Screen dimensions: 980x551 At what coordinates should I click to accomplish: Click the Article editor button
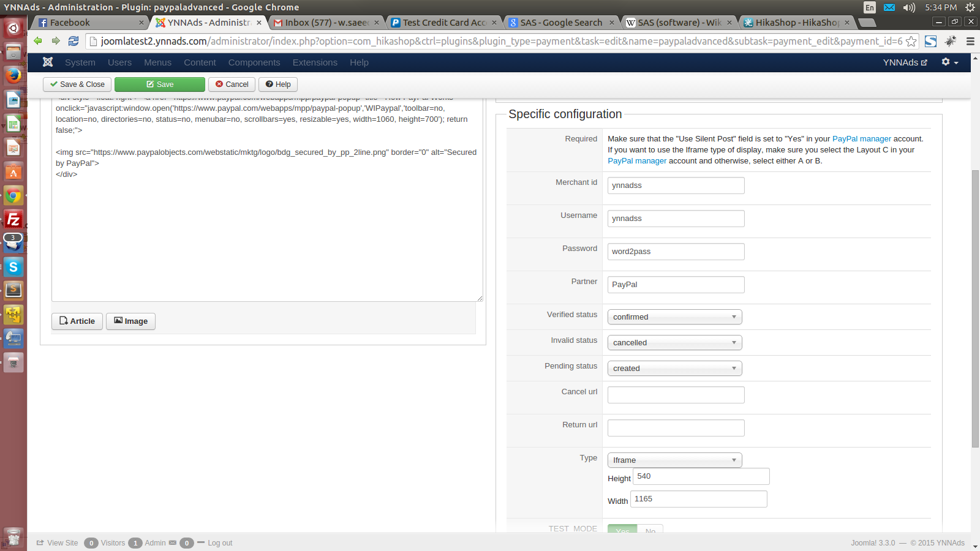[77, 321]
